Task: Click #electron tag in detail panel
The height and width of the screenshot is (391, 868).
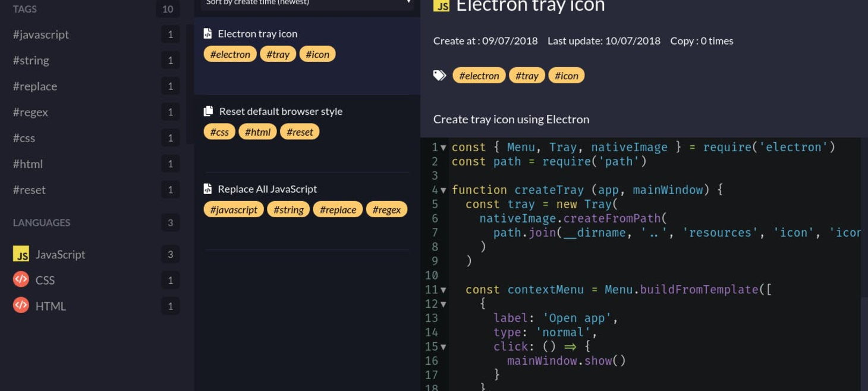Action: [x=479, y=76]
